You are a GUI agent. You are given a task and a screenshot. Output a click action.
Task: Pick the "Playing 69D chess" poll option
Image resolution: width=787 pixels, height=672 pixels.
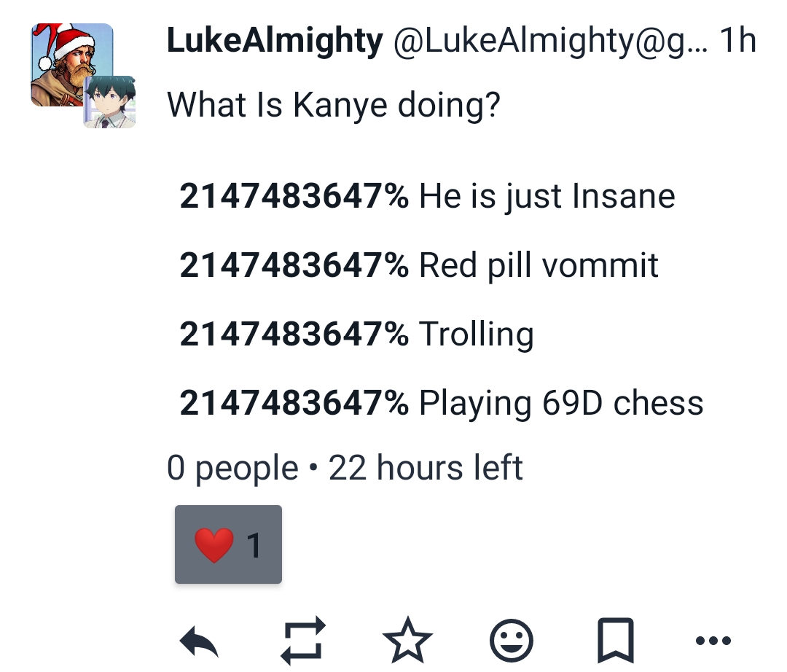click(561, 403)
